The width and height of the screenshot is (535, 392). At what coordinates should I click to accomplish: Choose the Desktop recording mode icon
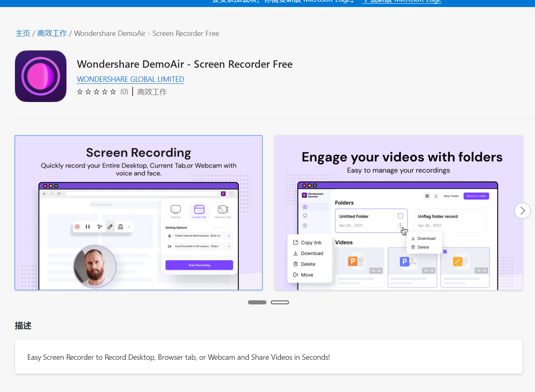pyautogui.click(x=176, y=210)
